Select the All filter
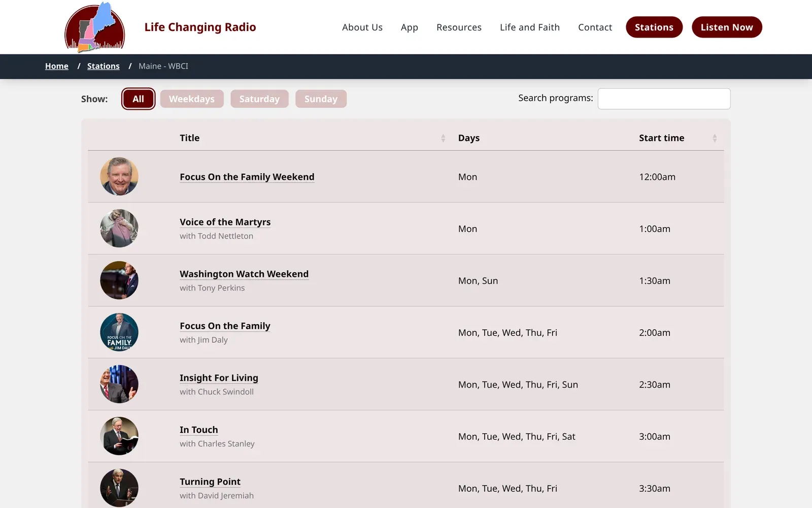 pyautogui.click(x=138, y=99)
